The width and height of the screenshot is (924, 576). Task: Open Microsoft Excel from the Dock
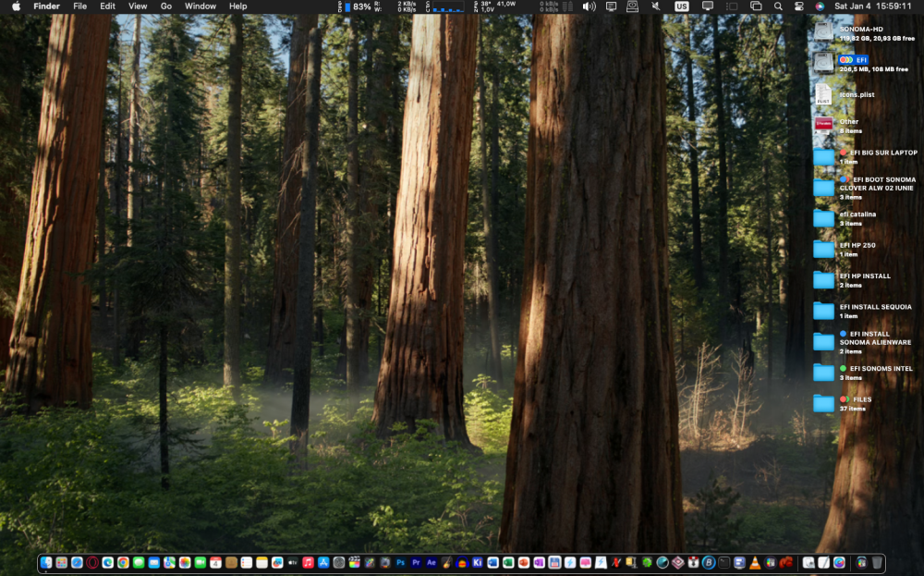[x=508, y=562]
